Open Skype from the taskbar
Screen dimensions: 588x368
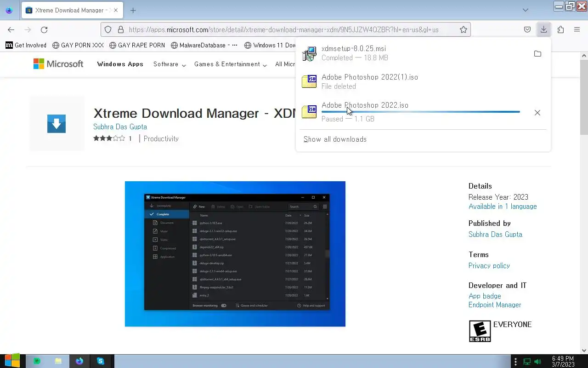tap(101, 361)
